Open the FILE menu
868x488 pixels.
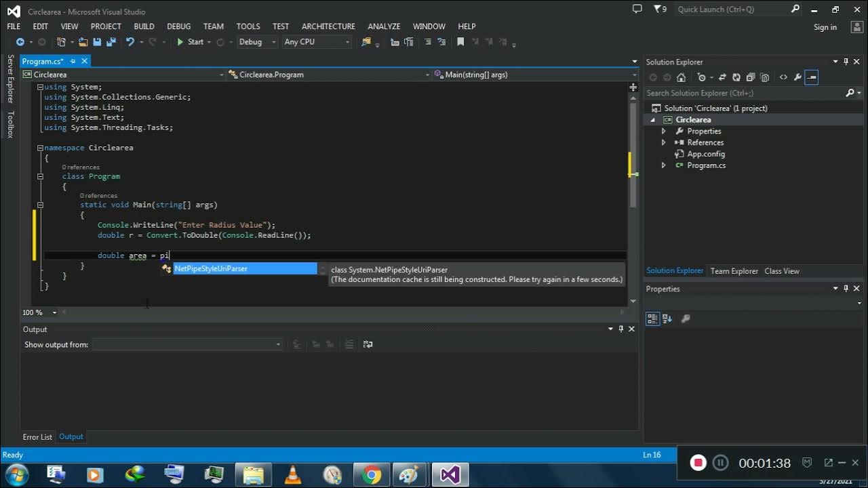click(14, 26)
